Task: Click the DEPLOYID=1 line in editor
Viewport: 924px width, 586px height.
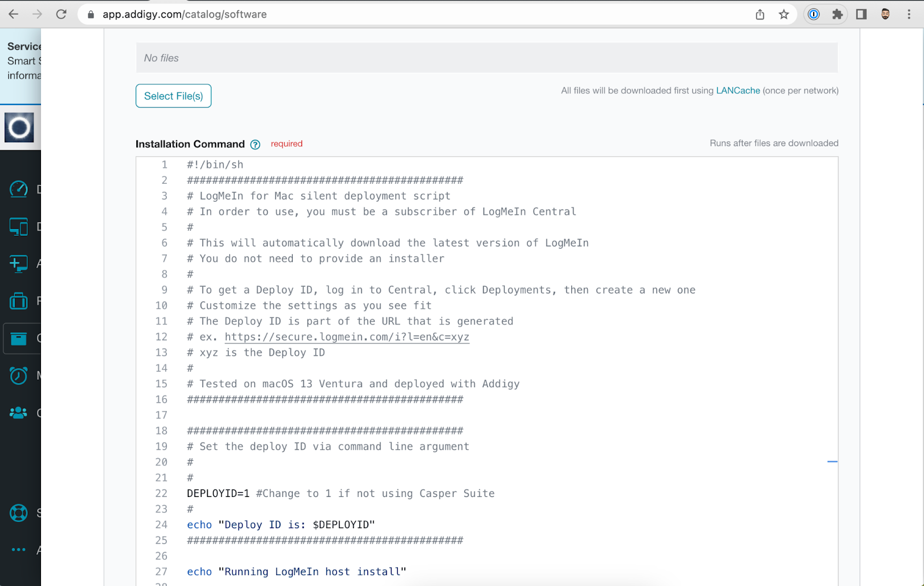Action: coord(341,494)
